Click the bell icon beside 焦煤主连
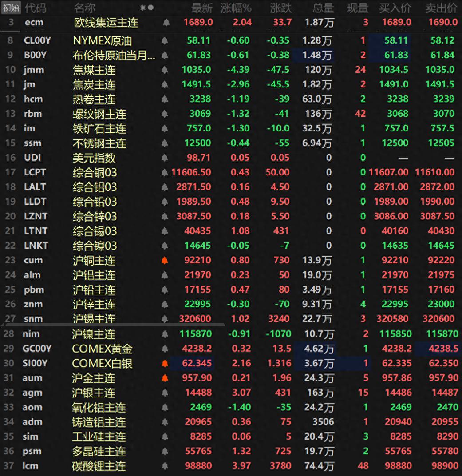This screenshot has height=476, width=462. point(165,70)
